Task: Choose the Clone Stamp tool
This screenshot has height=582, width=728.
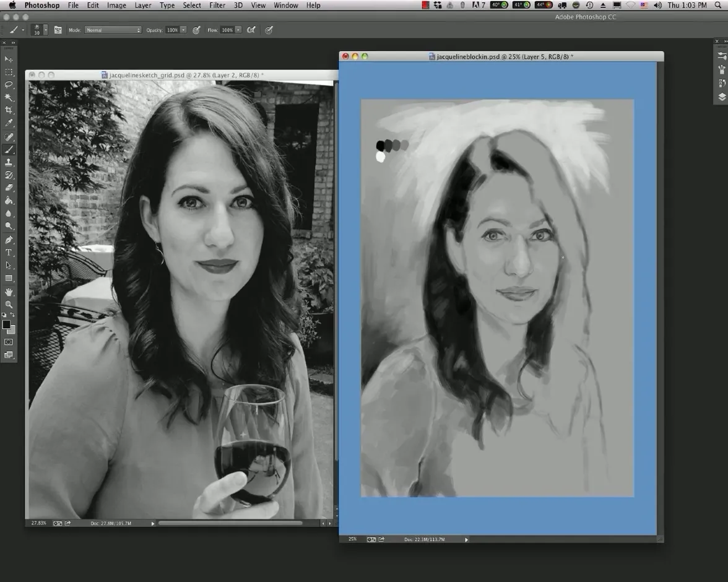Action: tap(9, 162)
